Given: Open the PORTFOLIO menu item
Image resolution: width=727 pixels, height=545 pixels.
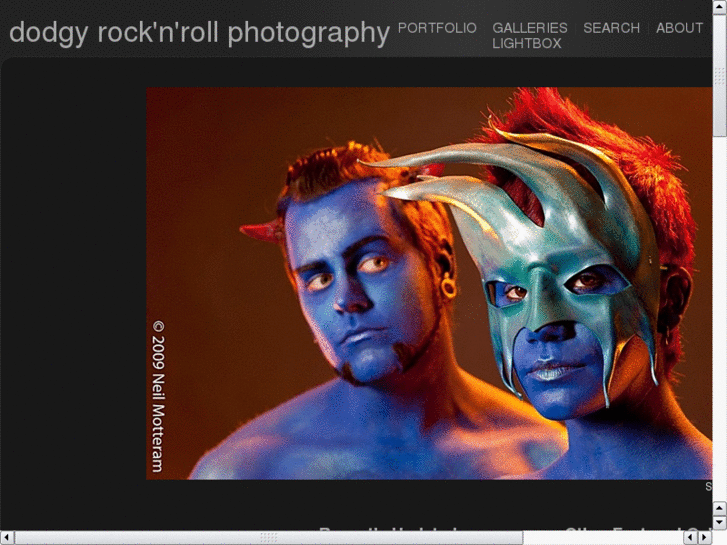Looking at the screenshot, I should point(437,28).
